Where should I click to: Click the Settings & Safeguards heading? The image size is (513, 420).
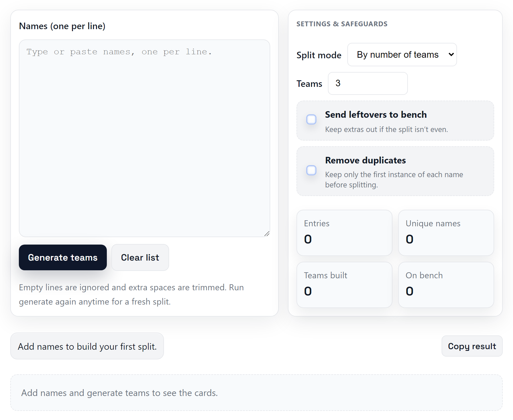pos(342,24)
